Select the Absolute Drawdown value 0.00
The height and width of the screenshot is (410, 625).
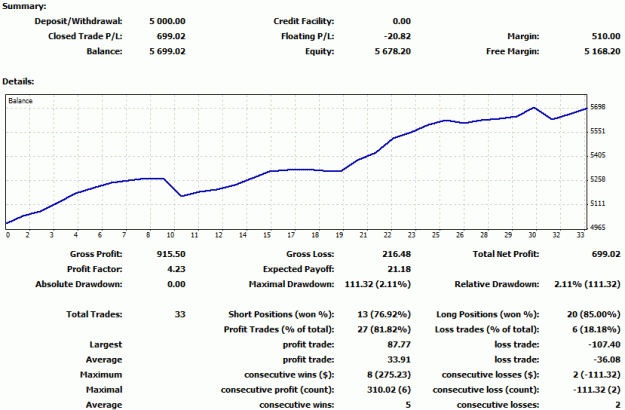coord(176,284)
